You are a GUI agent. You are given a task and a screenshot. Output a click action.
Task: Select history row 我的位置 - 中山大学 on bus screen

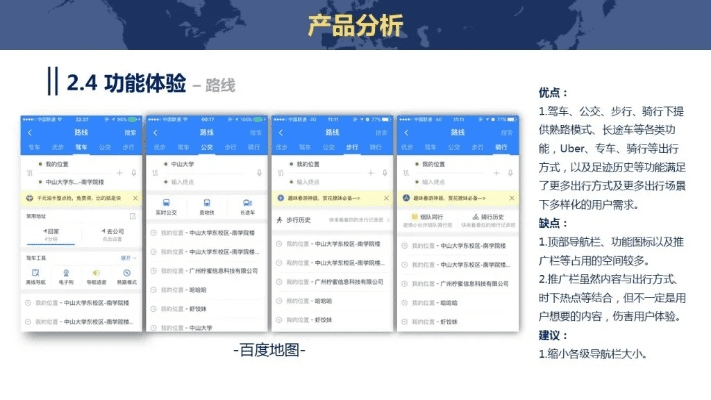pyautogui.click(x=207, y=327)
